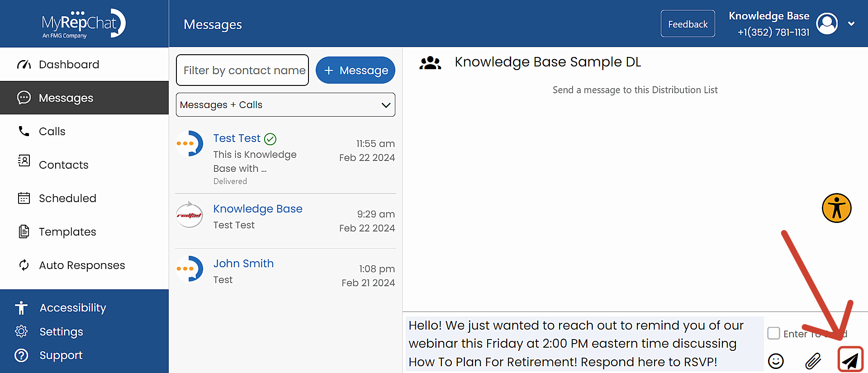Viewport: 868px width, 373px height.
Task: Click the 11:55 am timestamp
Action: [x=375, y=144]
